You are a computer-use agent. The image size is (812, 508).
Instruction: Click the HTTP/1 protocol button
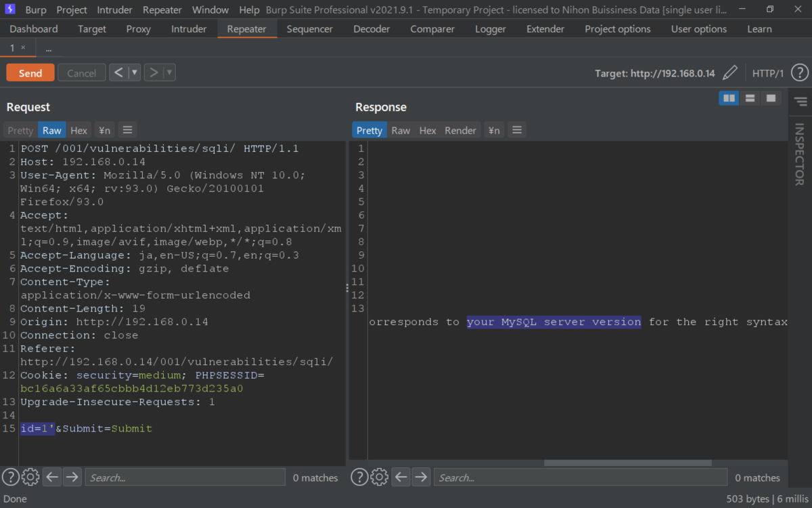[x=768, y=73]
